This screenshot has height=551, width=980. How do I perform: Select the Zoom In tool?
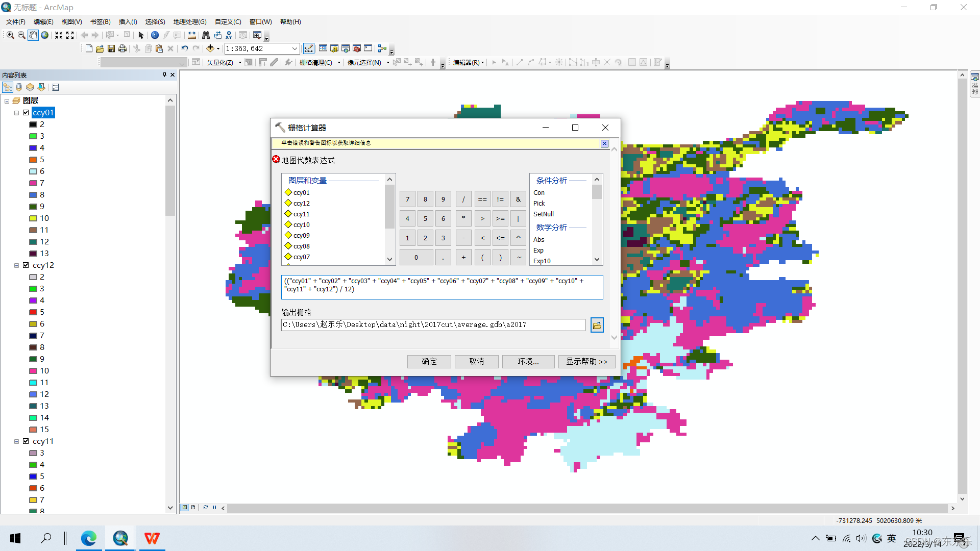pos(10,35)
